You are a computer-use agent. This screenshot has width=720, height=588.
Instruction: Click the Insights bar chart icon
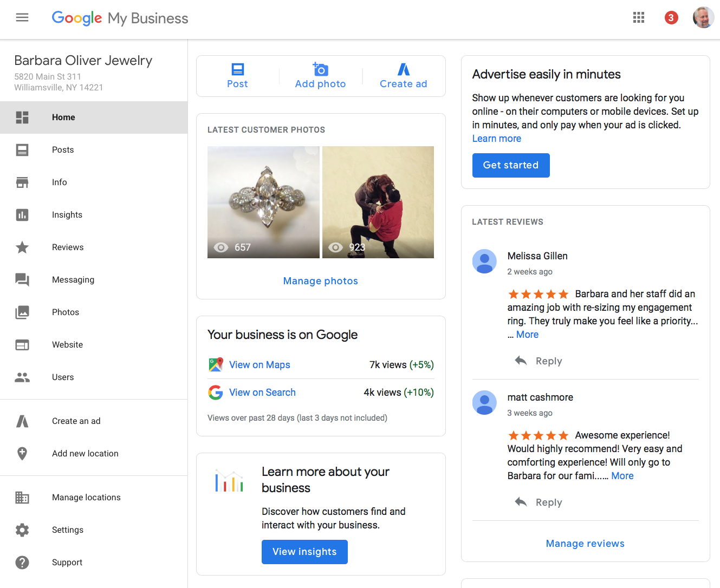[x=22, y=215]
